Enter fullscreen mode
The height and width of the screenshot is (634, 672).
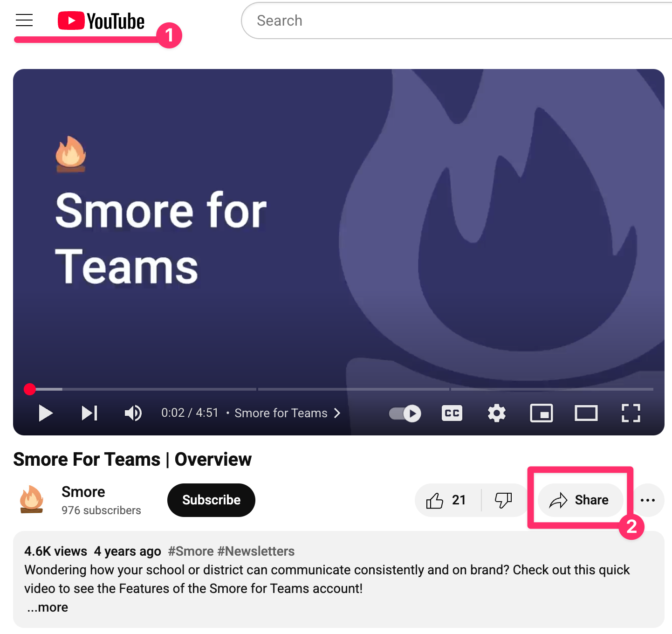tap(631, 413)
